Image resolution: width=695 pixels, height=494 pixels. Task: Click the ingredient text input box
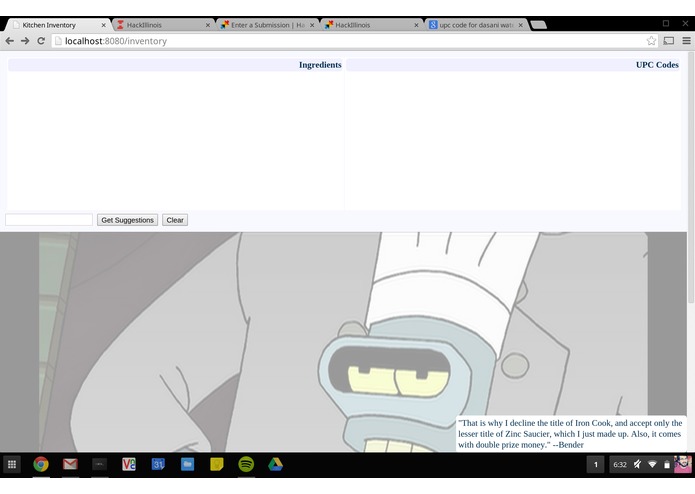(49, 220)
